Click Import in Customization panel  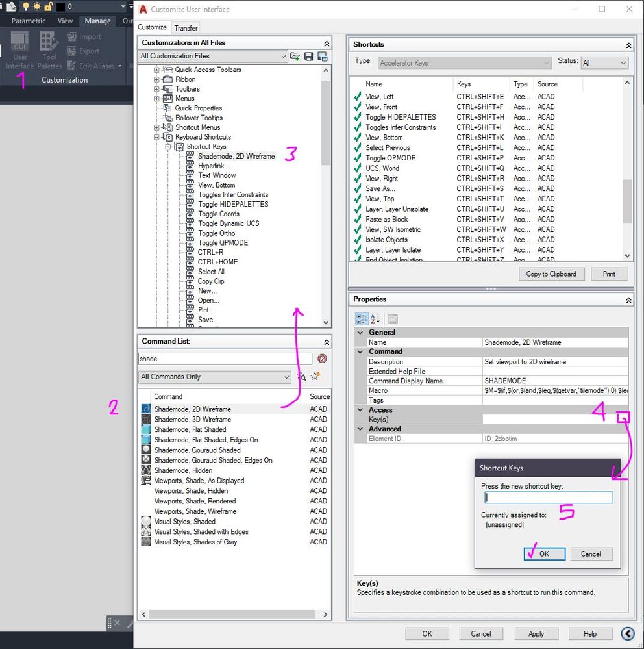tap(84, 37)
